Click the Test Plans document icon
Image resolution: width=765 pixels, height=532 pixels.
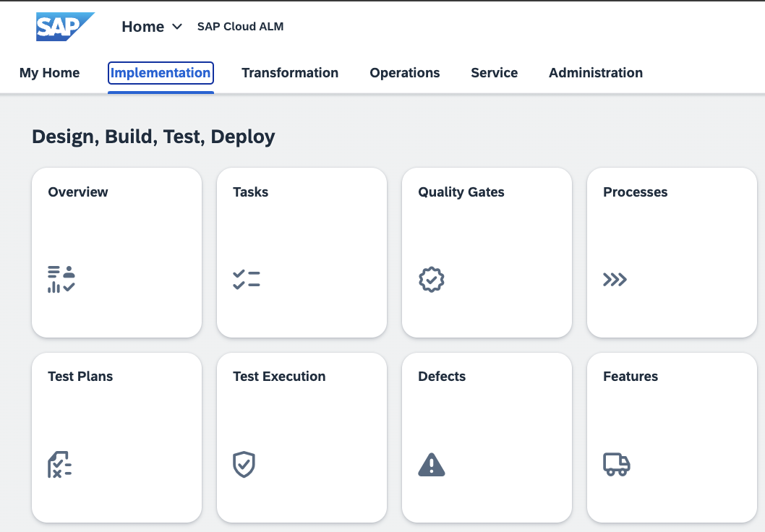[x=60, y=464]
